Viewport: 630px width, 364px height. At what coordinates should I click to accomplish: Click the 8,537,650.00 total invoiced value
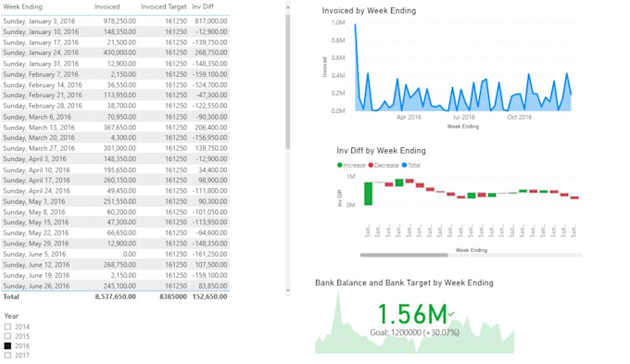pos(115,297)
